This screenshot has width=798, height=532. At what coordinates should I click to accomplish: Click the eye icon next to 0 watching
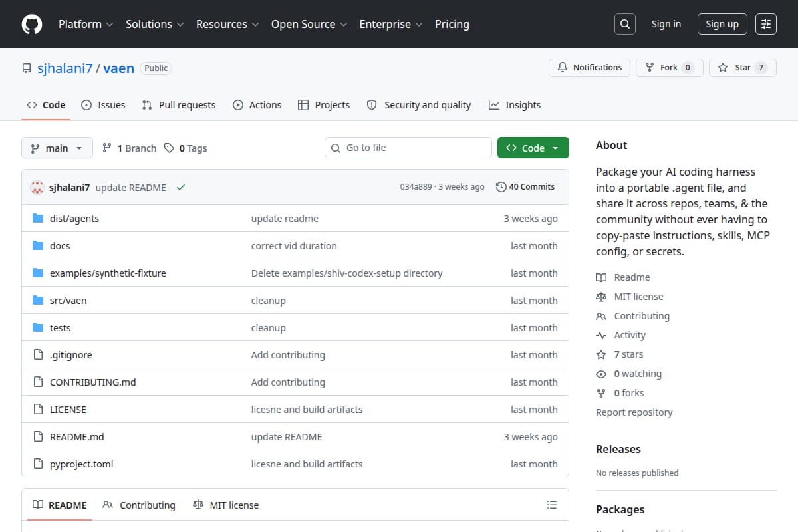click(x=601, y=374)
